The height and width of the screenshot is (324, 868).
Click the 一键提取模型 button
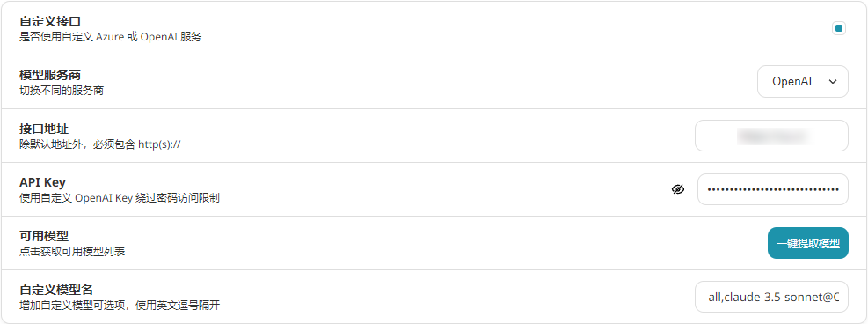pos(807,243)
